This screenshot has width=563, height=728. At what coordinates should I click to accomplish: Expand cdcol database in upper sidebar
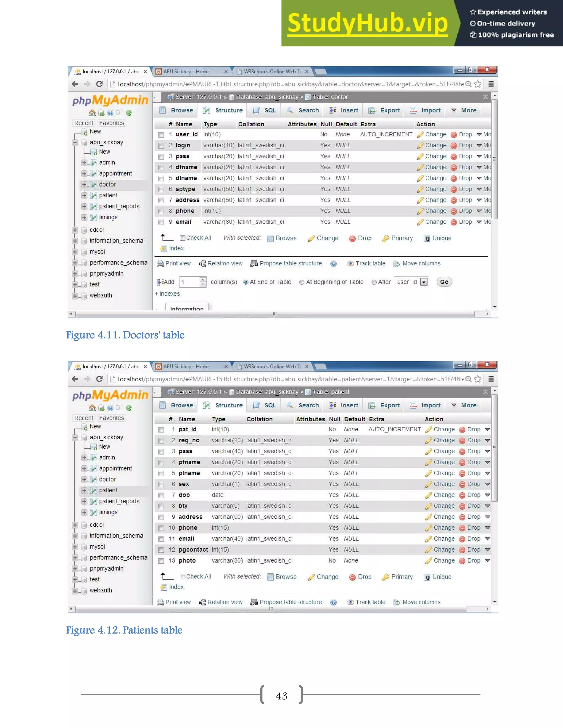click(75, 230)
